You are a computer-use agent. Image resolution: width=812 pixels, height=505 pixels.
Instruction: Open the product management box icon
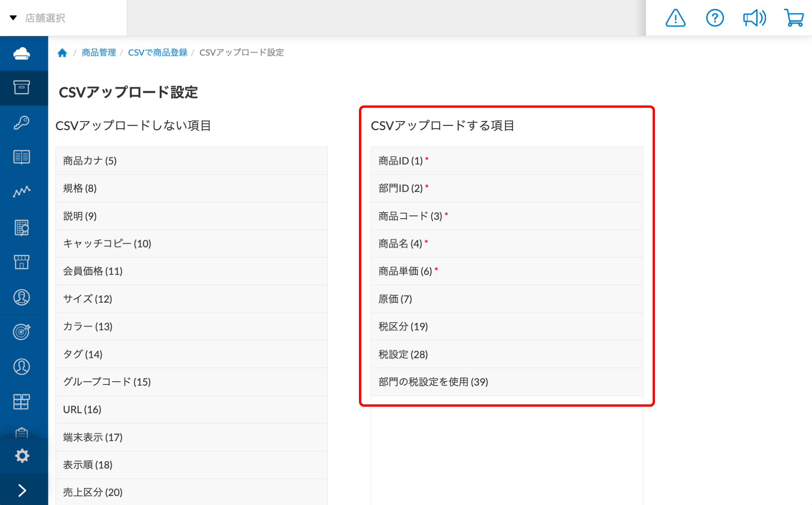click(22, 87)
